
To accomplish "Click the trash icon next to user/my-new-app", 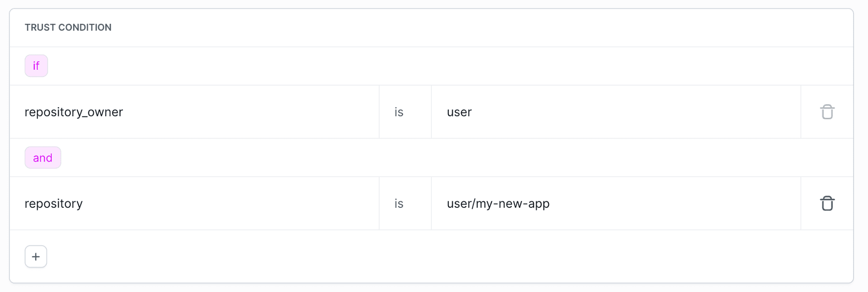I will point(827,203).
